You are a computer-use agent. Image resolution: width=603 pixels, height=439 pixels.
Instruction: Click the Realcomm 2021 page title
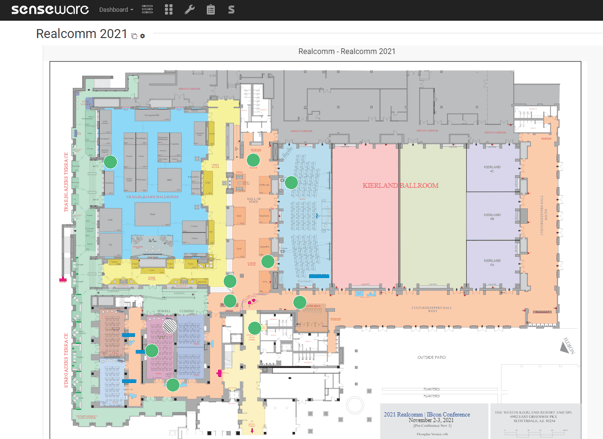[82, 34]
